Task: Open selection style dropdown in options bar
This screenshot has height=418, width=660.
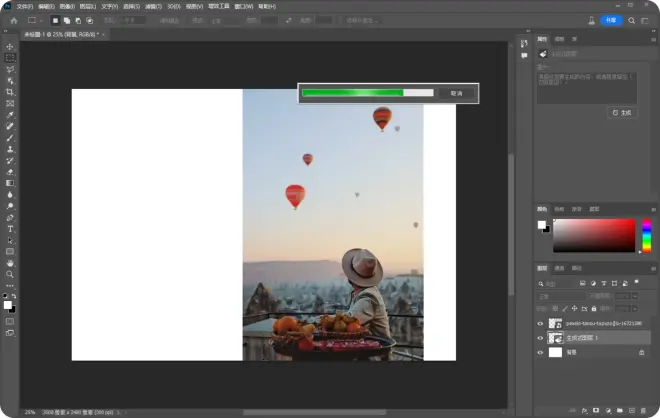Action: point(226,20)
